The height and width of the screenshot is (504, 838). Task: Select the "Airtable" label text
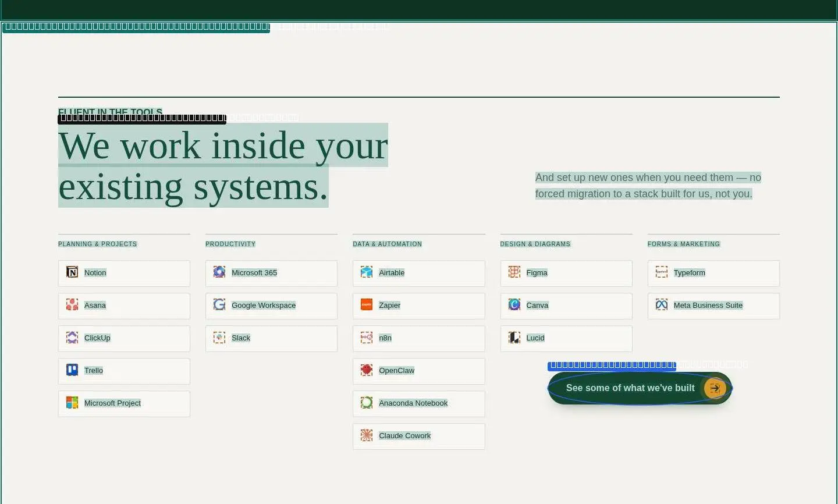[392, 272]
